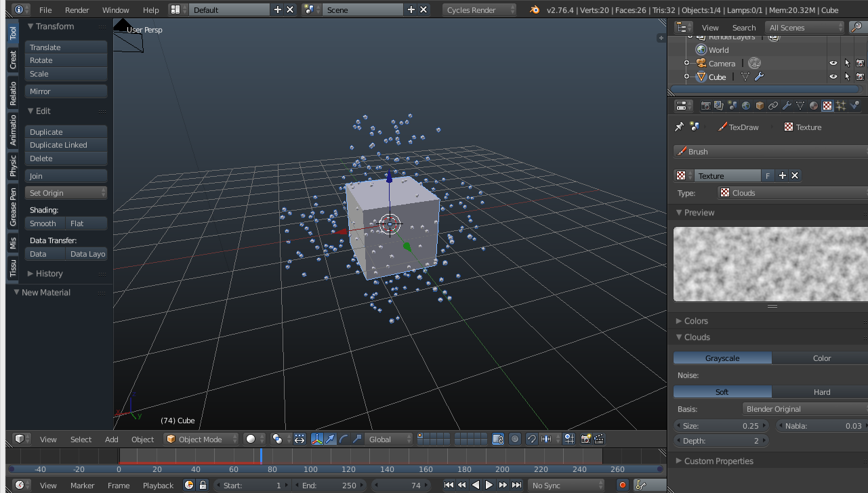Open the Help menu
Viewport: 868px width, 493px height.
[151, 10]
